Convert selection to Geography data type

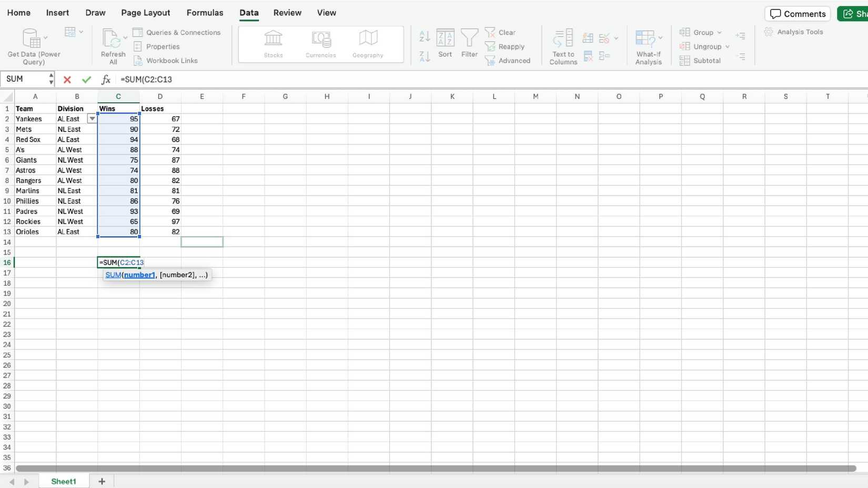click(x=368, y=44)
